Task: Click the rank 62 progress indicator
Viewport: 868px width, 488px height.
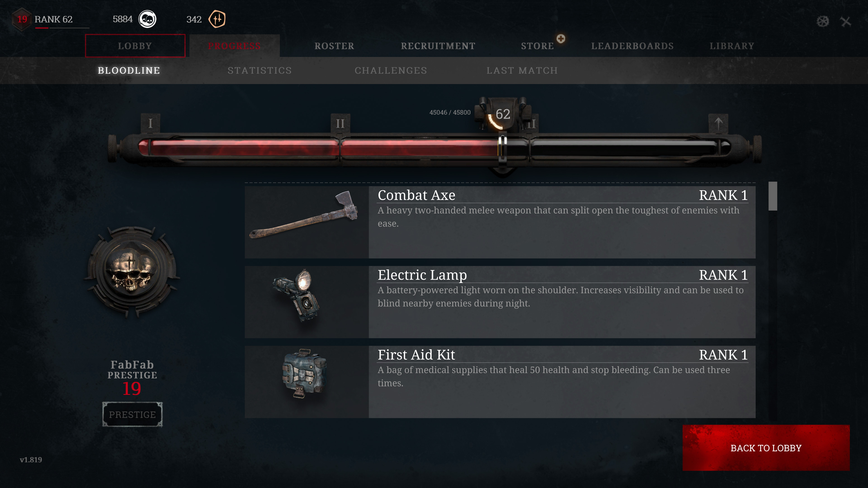Action: (503, 114)
